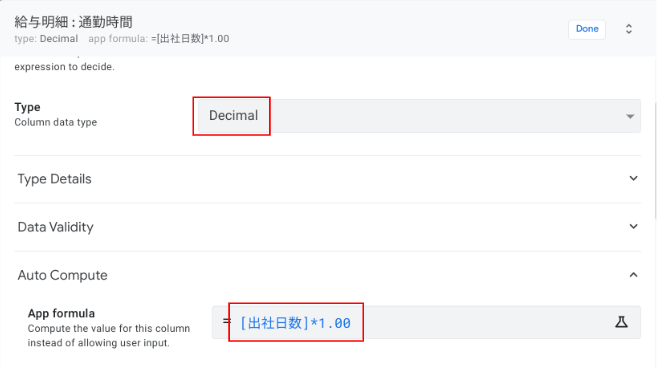Click the Done button
Screen dimensions: 657x369
point(587,29)
